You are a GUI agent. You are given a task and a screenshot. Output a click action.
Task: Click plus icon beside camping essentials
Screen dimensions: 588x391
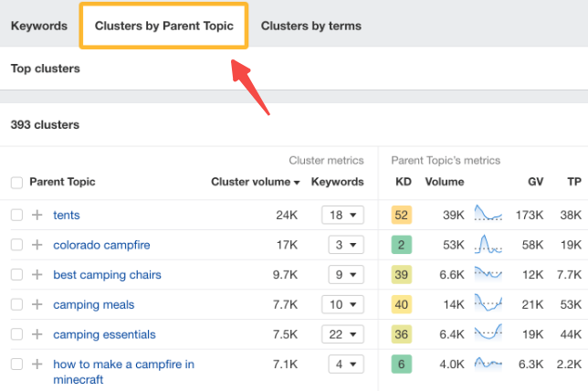point(37,334)
